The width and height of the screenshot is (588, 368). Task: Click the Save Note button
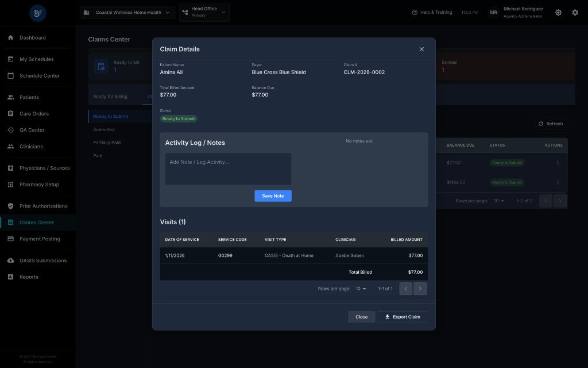pyautogui.click(x=273, y=196)
